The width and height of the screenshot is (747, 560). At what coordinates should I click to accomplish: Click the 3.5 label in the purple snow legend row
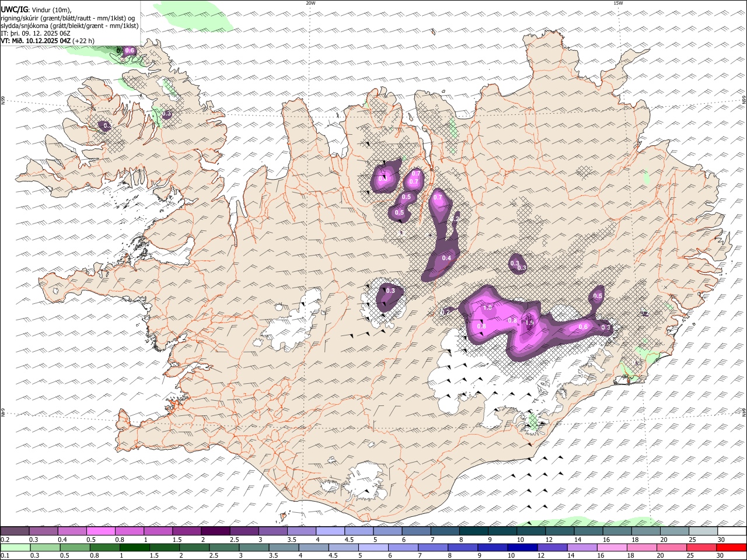[x=291, y=540]
